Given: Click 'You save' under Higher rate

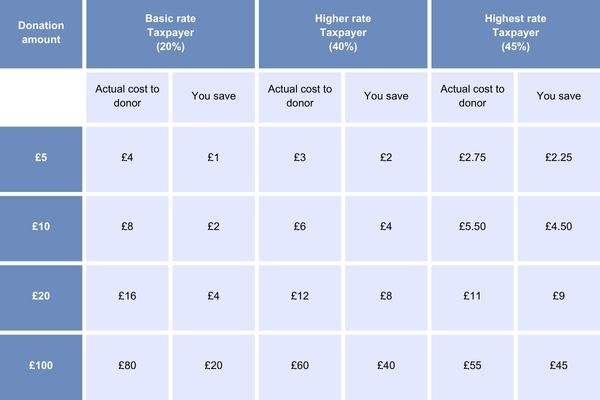Looking at the screenshot, I should 386,97.
